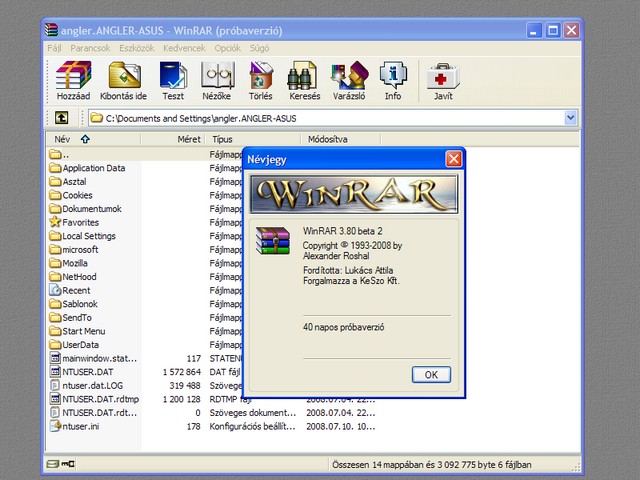
Task: Go up one folder level button
Action: click(62, 118)
